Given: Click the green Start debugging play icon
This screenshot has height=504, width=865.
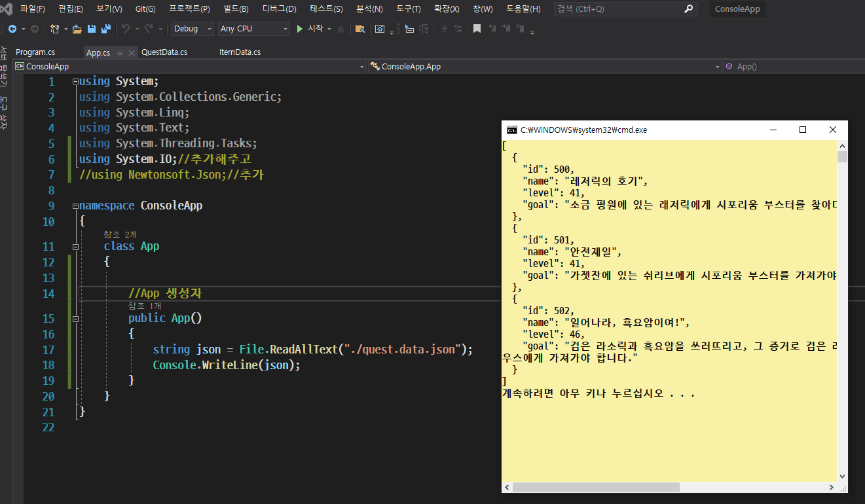Looking at the screenshot, I should (300, 29).
